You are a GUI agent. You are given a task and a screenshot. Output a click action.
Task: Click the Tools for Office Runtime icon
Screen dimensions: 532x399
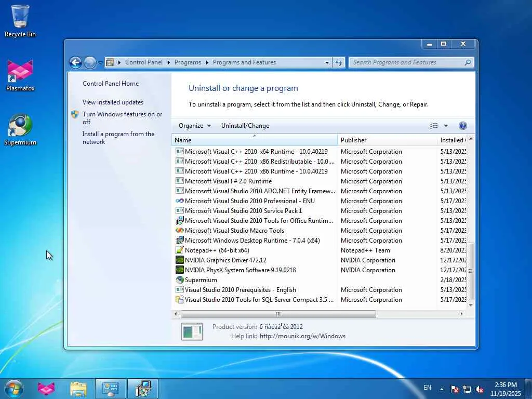(x=179, y=220)
